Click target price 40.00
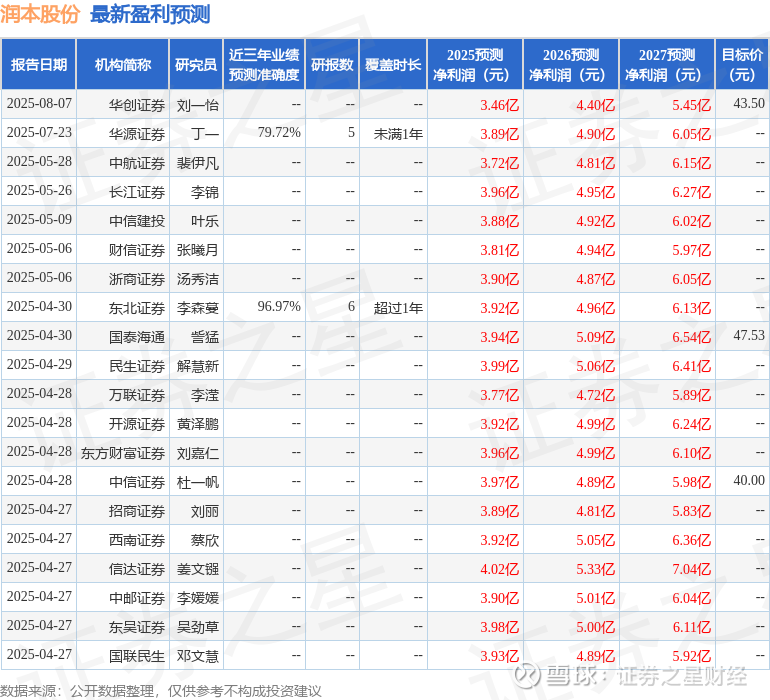770x700 pixels. [749, 480]
